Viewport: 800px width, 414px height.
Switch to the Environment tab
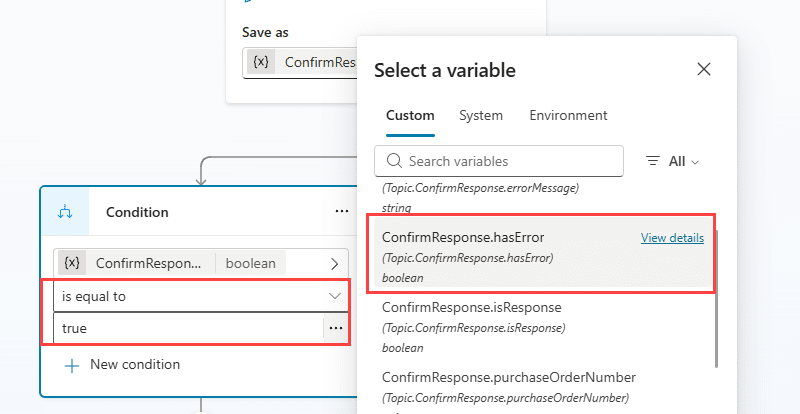(568, 116)
